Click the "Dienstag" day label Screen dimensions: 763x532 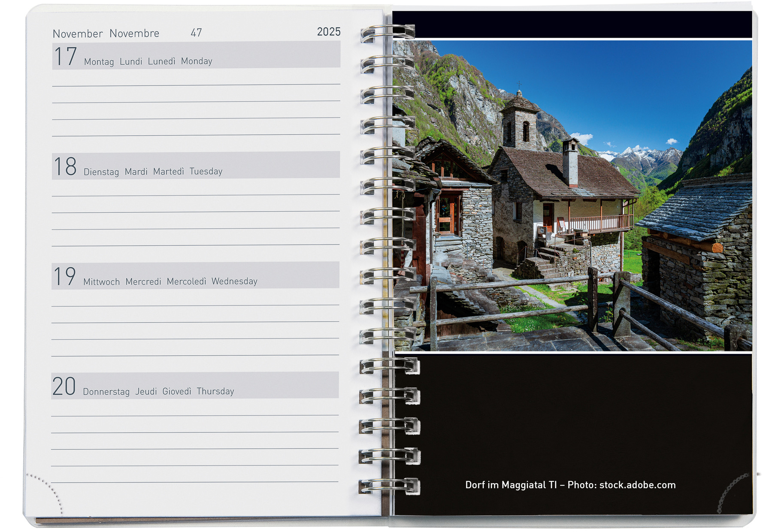(101, 172)
